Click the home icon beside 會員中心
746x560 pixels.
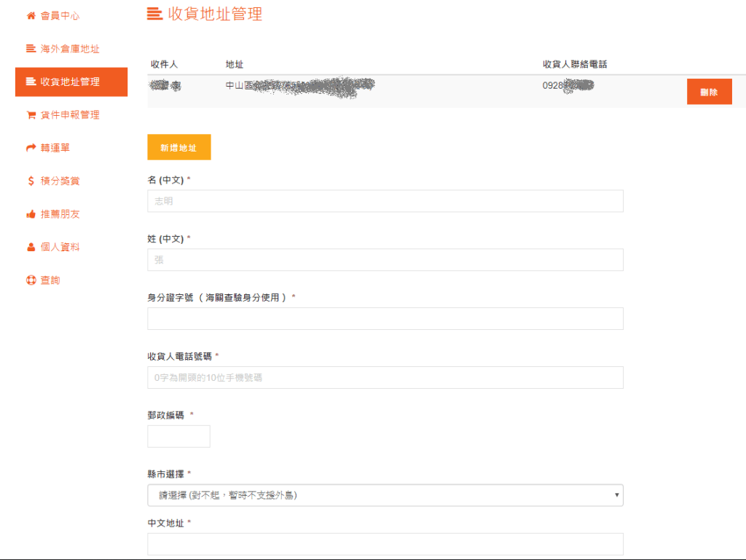coord(31,15)
